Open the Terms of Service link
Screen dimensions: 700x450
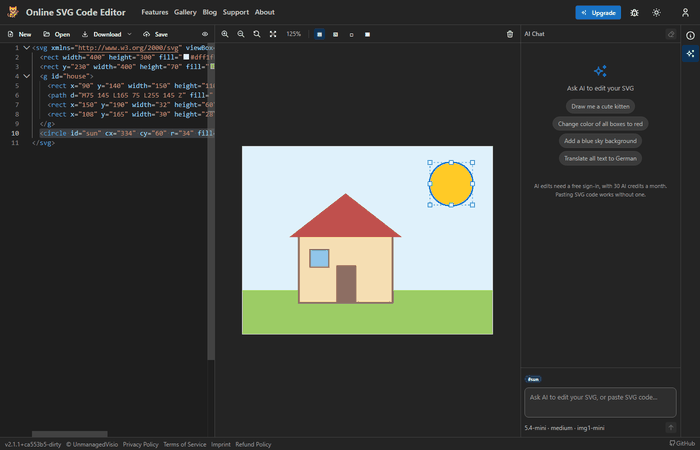click(184, 444)
